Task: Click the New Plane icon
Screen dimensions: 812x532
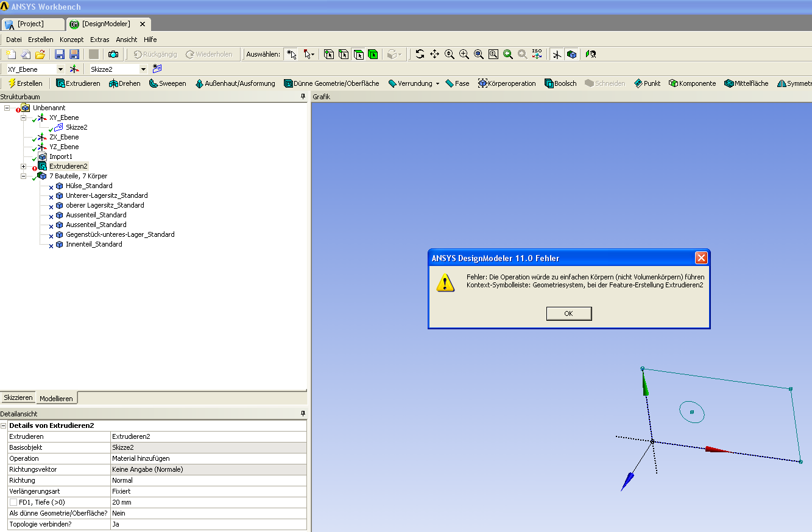Action: [74, 69]
